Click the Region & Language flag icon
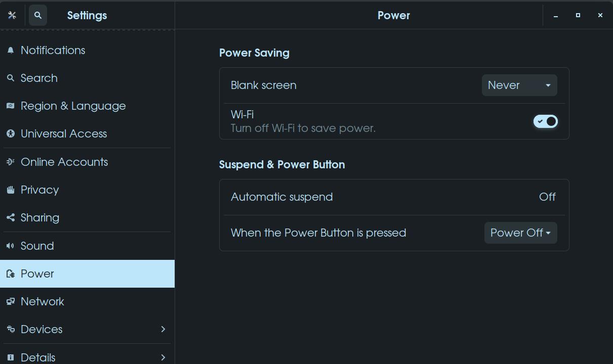Image resolution: width=613 pixels, height=364 pixels. click(11, 106)
